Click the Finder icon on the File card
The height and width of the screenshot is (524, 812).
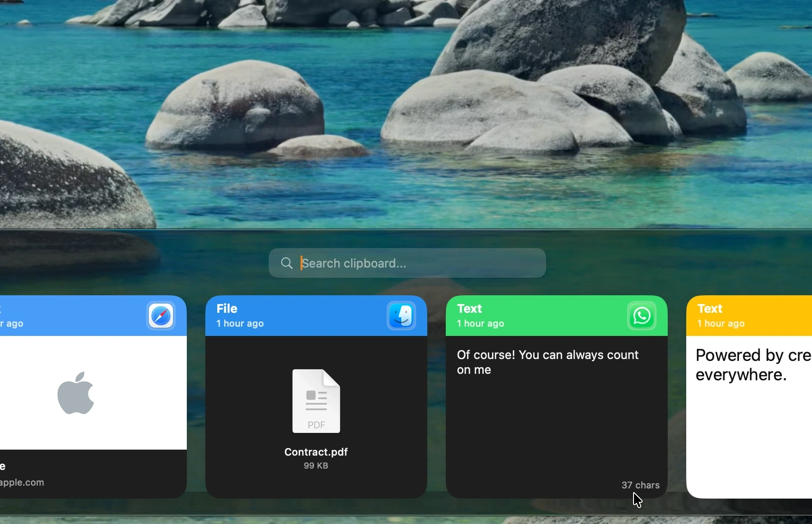(x=402, y=316)
